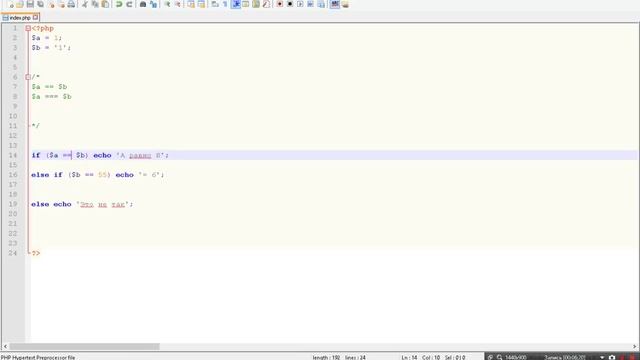Click line number 10 in the margin

pyautogui.click(x=13, y=116)
